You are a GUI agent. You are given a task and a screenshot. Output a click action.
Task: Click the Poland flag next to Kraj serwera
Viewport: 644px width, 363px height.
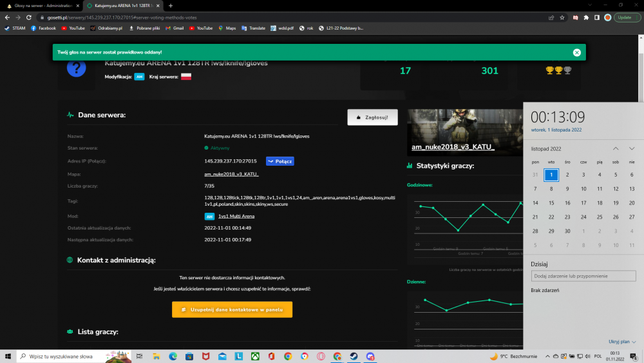186,77
